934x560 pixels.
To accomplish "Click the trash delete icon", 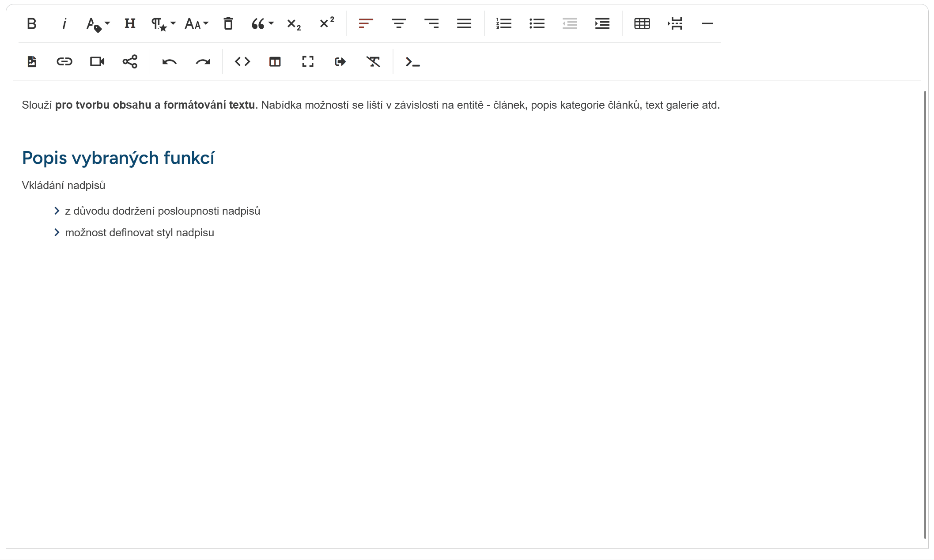I will point(228,24).
